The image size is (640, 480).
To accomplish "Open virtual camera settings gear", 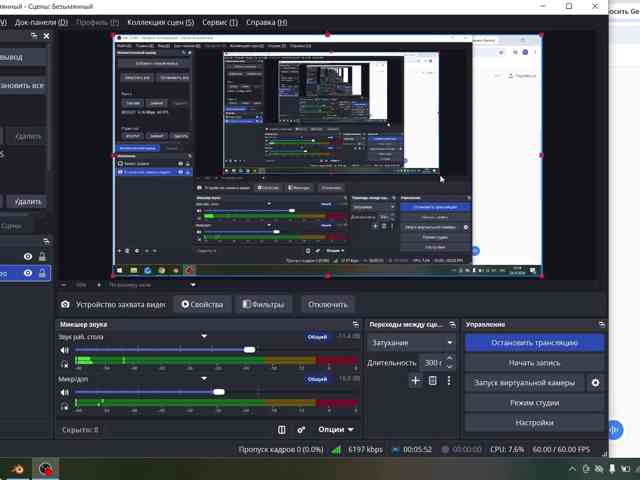I will [x=596, y=383].
